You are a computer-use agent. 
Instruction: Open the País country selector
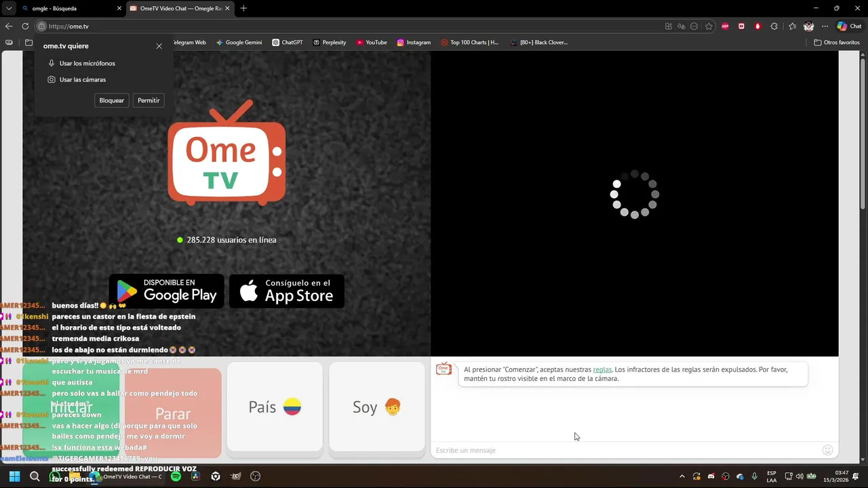click(275, 407)
